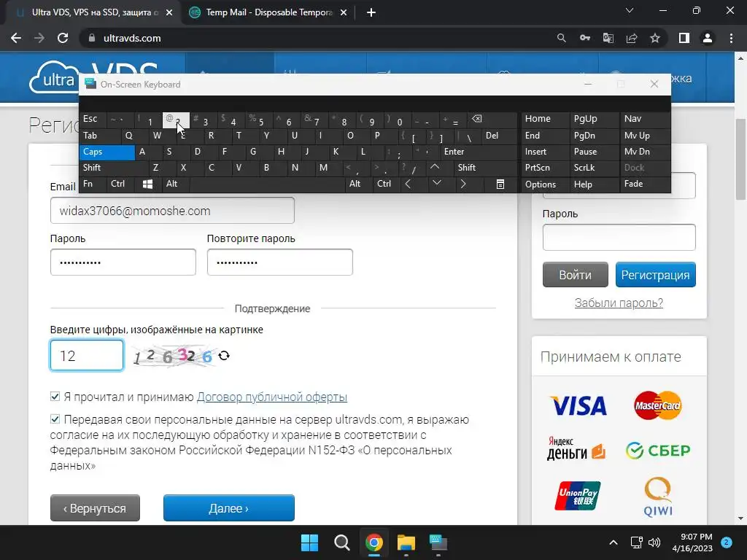Open File Explorer from the taskbar
The height and width of the screenshot is (560, 747).
pyautogui.click(x=406, y=542)
